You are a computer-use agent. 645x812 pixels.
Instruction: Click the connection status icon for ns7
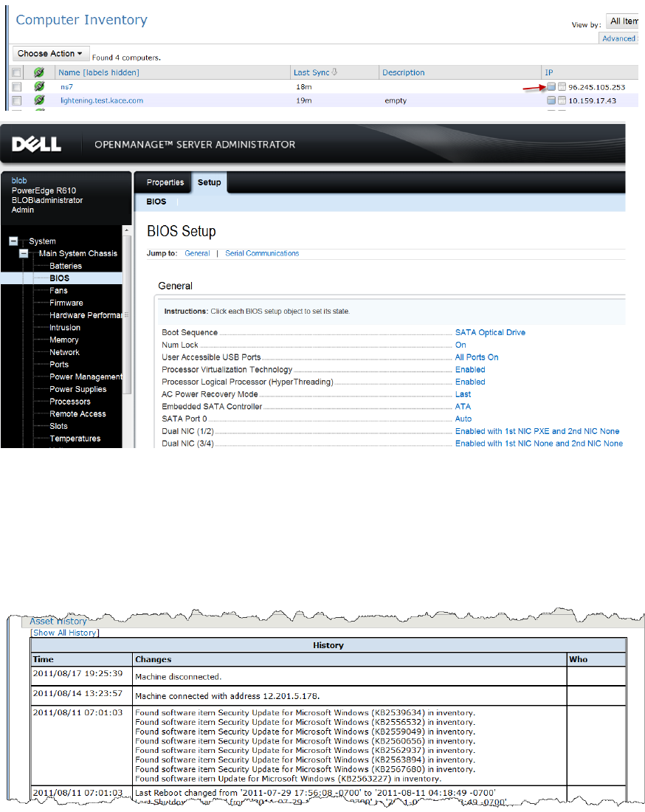[39, 86]
